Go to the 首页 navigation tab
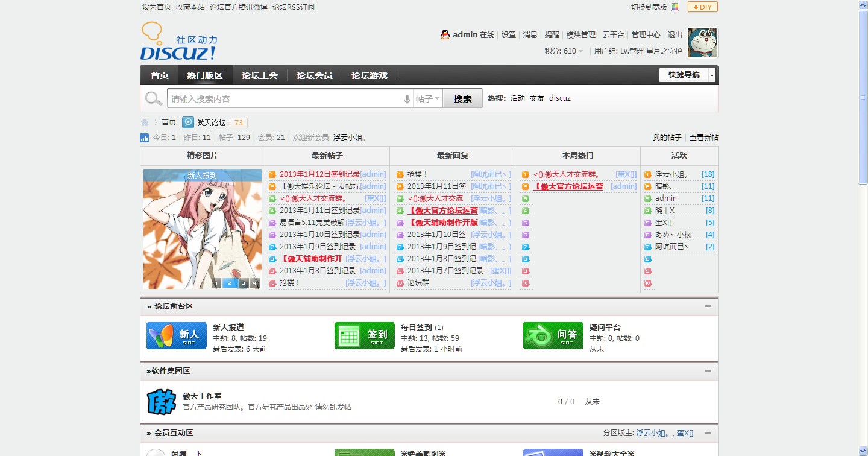 click(160, 75)
